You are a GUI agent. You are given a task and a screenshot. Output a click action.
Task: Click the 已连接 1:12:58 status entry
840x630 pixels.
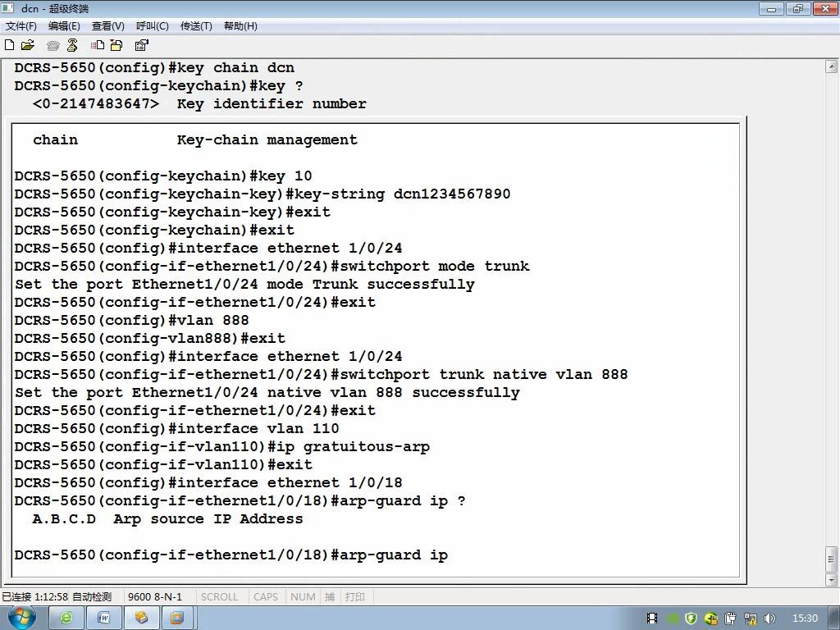[x=34, y=597]
